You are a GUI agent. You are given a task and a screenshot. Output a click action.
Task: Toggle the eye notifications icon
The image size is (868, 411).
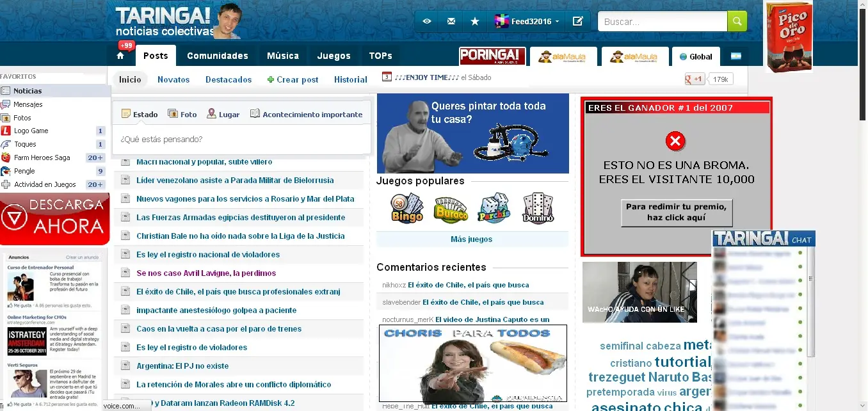point(426,21)
